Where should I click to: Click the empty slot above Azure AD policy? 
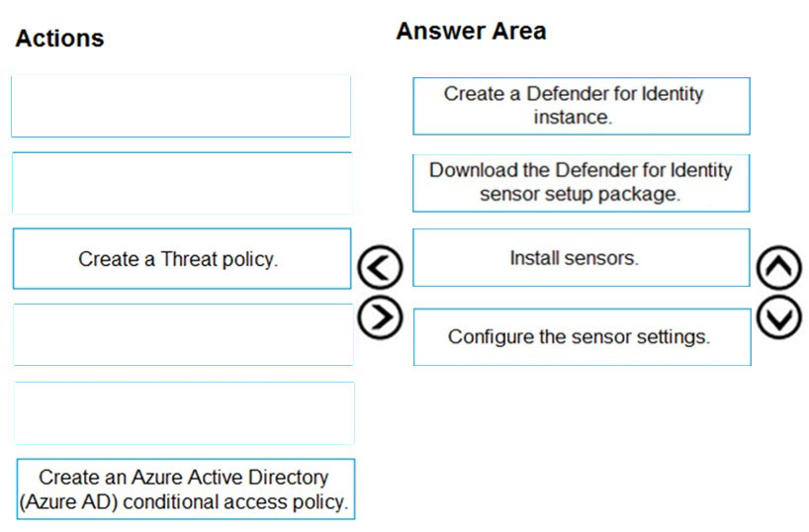click(185, 412)
